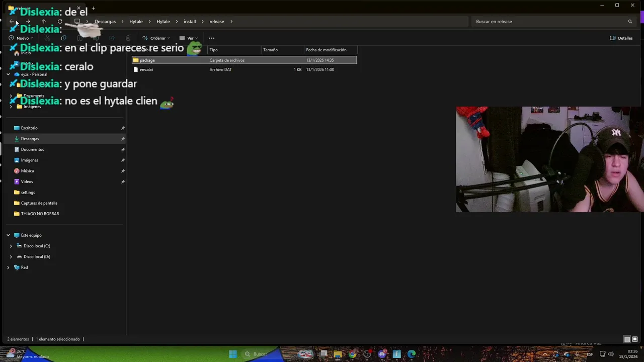
Task: Open the Windows Start menu
Action: pyautogui.click(x=233, y=354)
